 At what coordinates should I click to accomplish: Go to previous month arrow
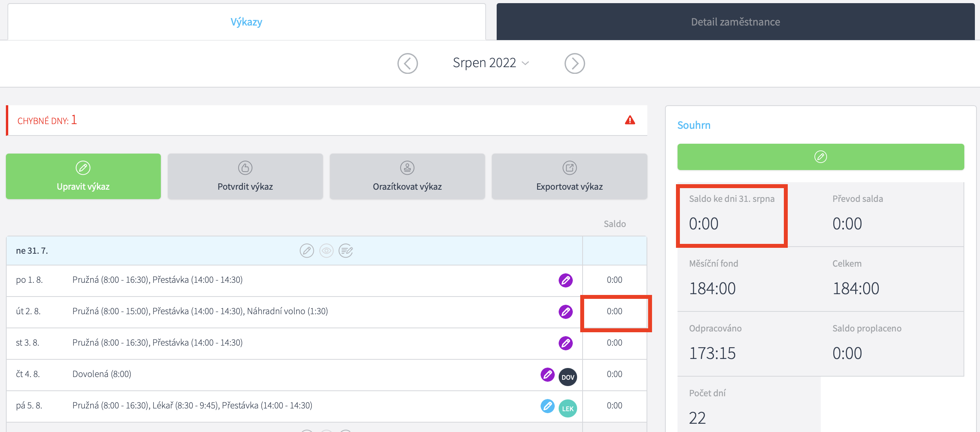pyautogui.click(x=407, y=63)
